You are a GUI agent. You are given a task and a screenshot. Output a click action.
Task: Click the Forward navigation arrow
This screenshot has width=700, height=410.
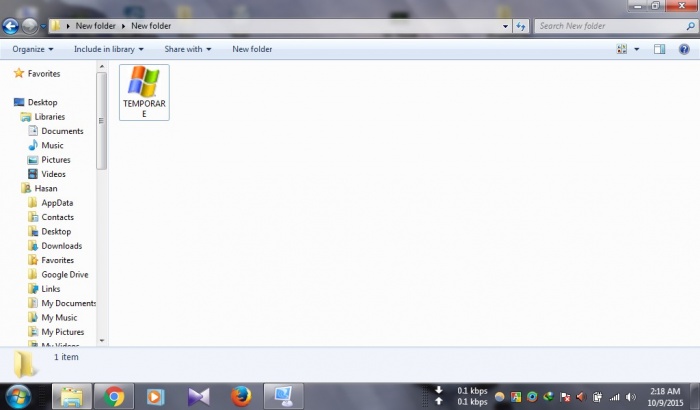(x=29, y=26)
